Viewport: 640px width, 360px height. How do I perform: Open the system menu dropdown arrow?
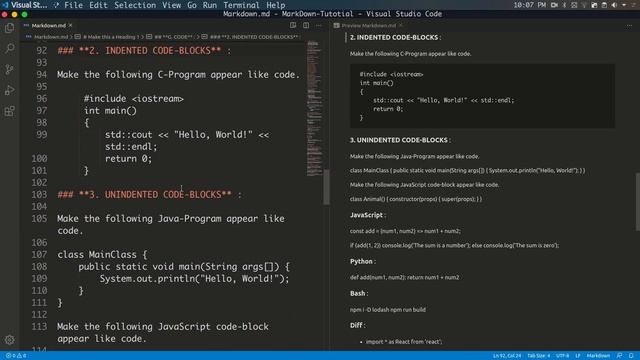click(624, 5)
